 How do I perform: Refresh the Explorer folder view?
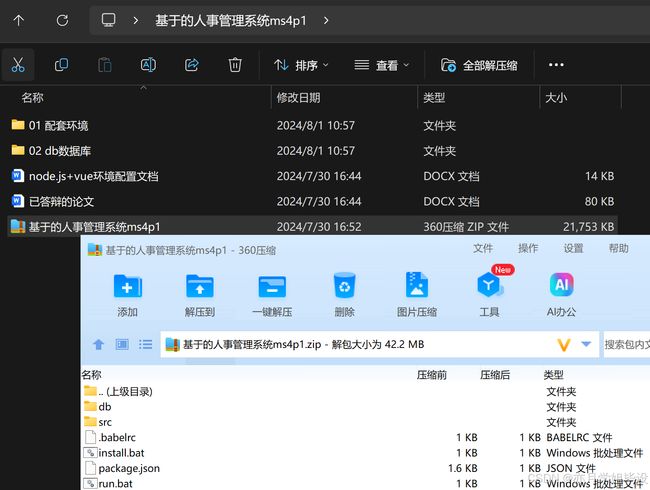click(62, 20)
